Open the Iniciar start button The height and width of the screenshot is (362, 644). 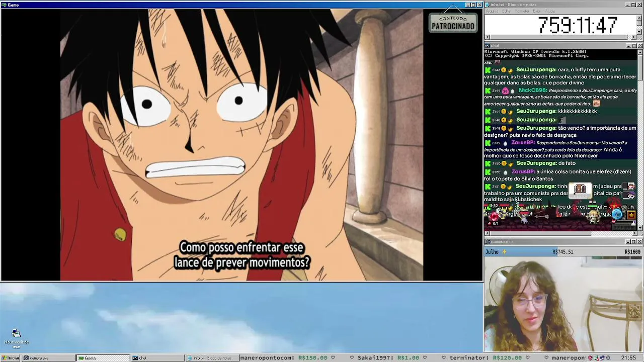[x=10, y=358]
